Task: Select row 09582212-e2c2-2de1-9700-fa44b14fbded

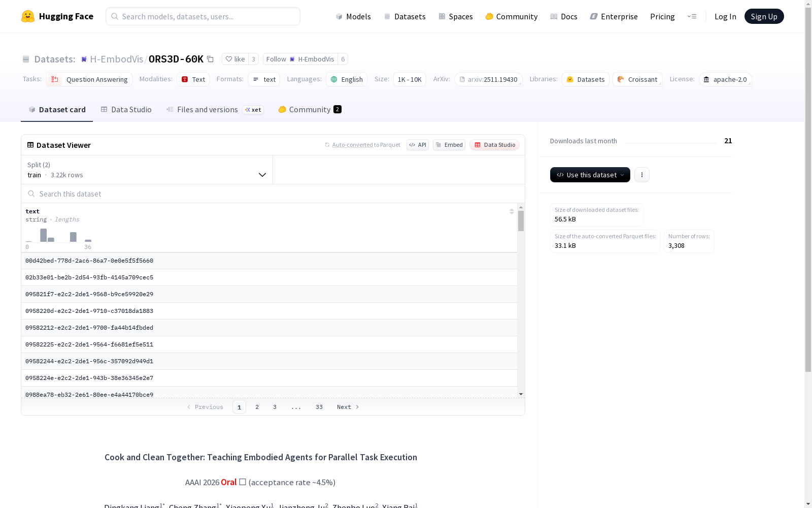Action: click(269, 328)
